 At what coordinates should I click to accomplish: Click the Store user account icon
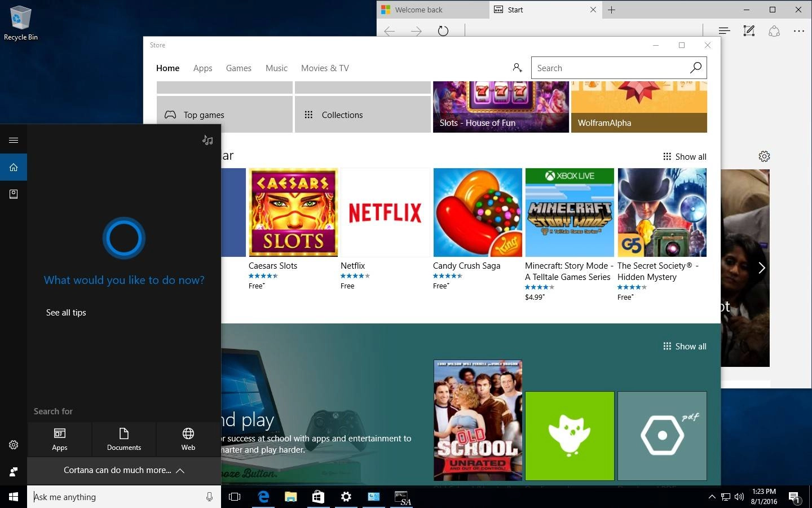coord(517,68)
